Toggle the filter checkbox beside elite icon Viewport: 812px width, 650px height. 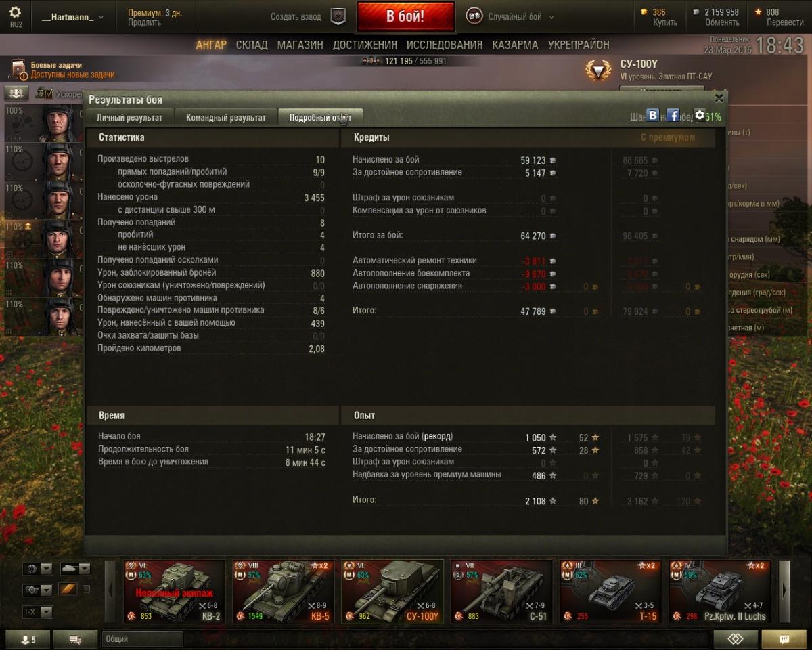click(86, 589)
